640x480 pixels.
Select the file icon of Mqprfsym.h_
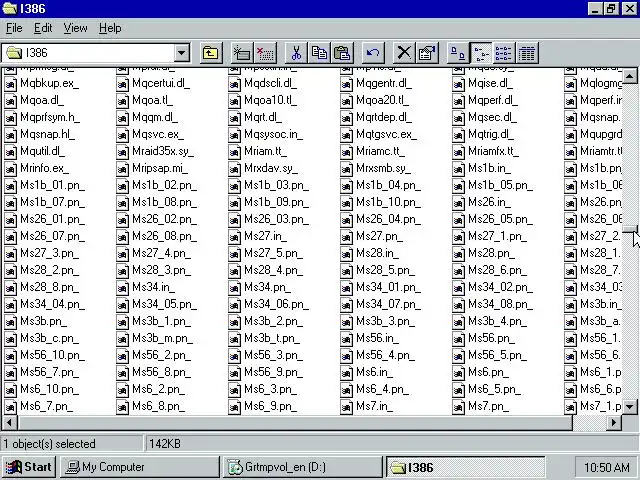point(10,118)
